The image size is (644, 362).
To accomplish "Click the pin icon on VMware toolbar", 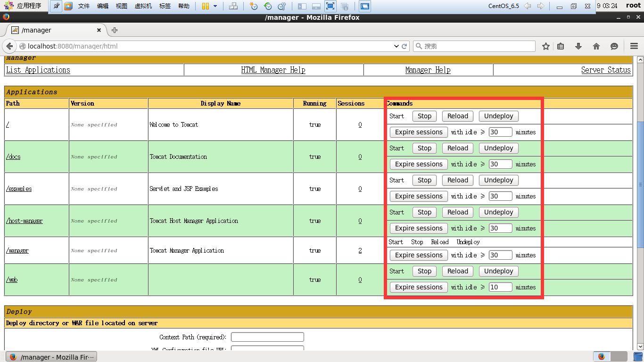I will pos(56,6).
